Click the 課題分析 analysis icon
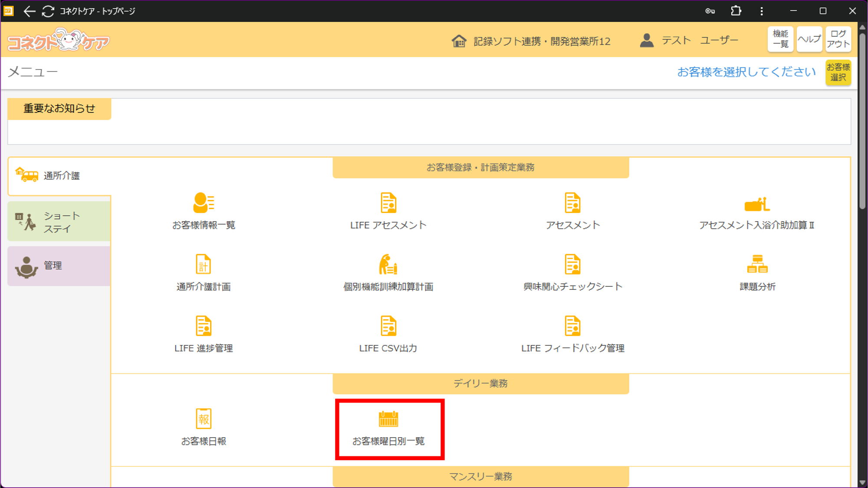The height and width of the screenshot is (488, 868). click(757, 265)
